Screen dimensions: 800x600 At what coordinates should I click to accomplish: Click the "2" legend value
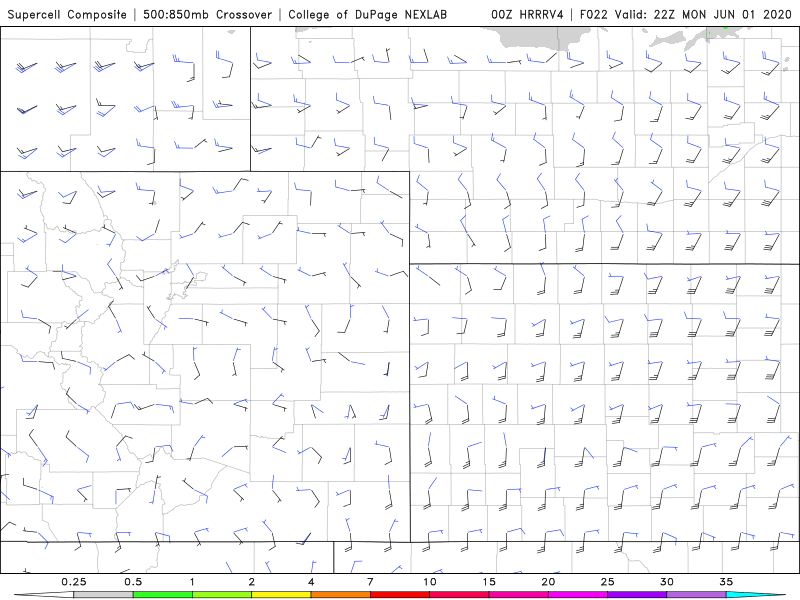252,582
